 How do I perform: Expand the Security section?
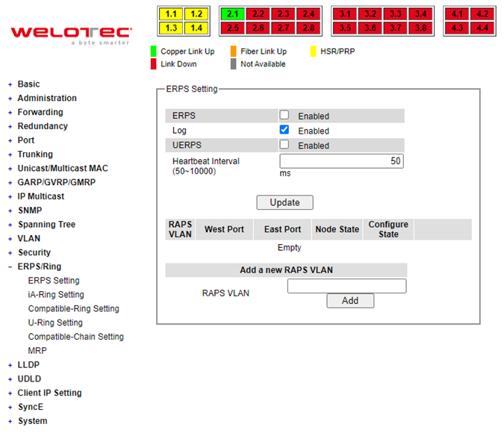click(34, 252)
